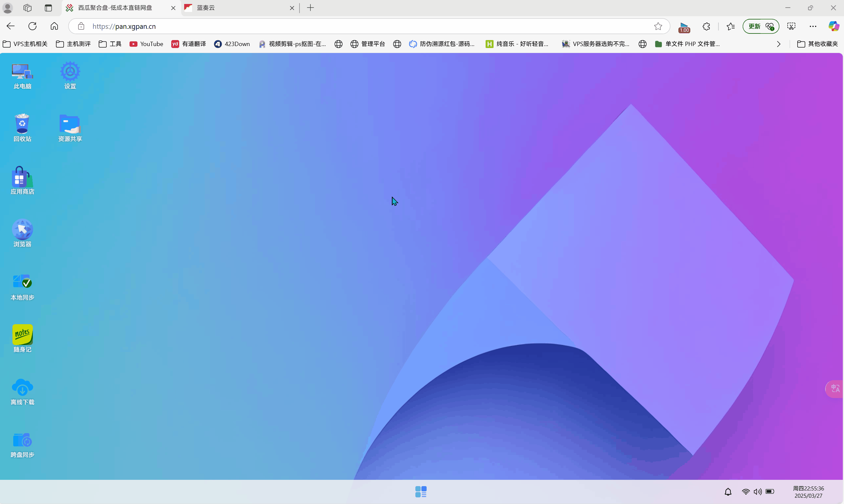
Task: Click the notification bell in the taskbar
Action: (x=728, y=492)
